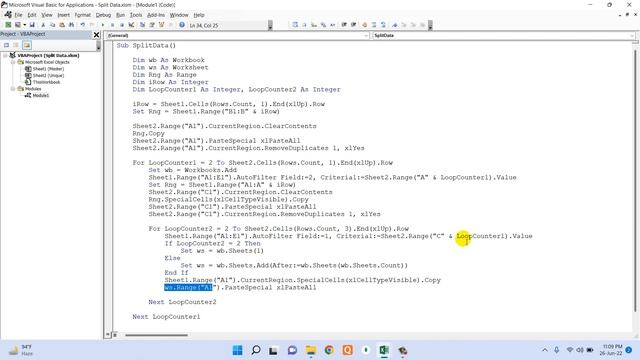640x360 pixels.
Task: Click the Indent icon on Edit toolbar
Action: pos(344,25)
